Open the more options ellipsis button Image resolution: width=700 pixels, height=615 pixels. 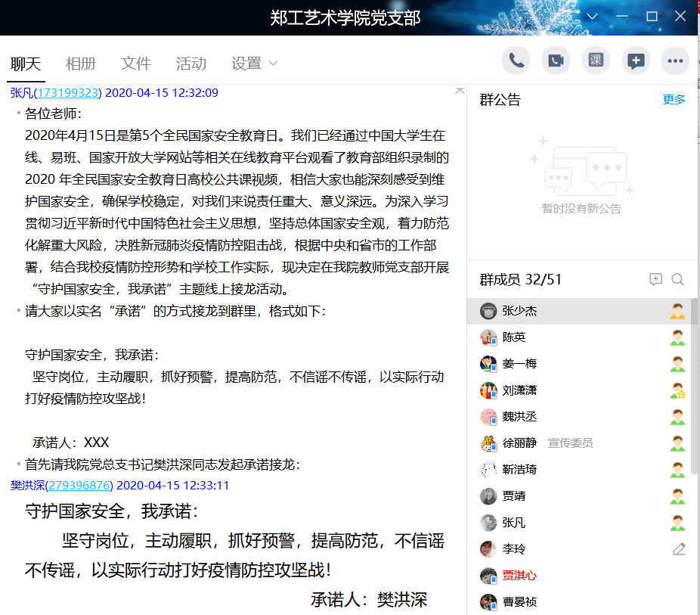(675, 61)
